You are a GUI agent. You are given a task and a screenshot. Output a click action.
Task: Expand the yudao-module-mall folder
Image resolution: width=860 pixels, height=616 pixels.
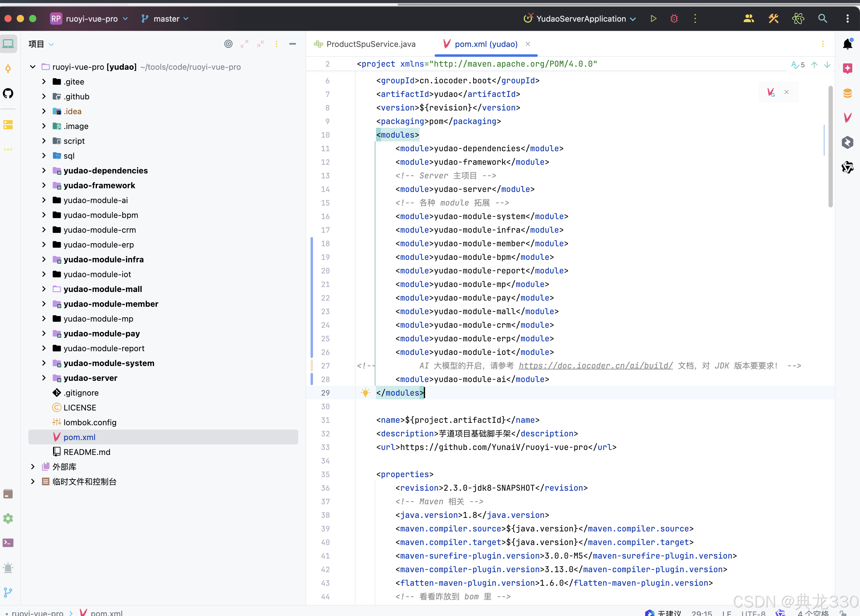click(44, 289)
